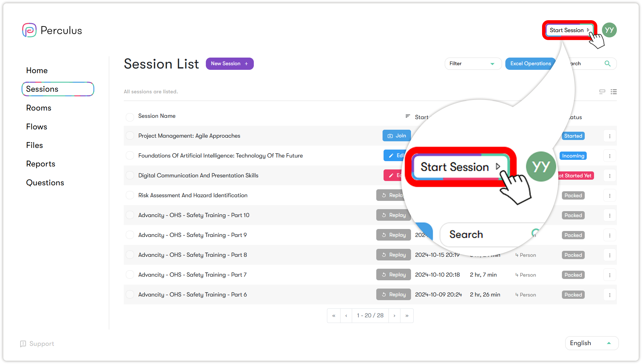Screen dimensions: 642x364
Task: Navigate to Reports in the sidebar
Action: coord(41,164)
